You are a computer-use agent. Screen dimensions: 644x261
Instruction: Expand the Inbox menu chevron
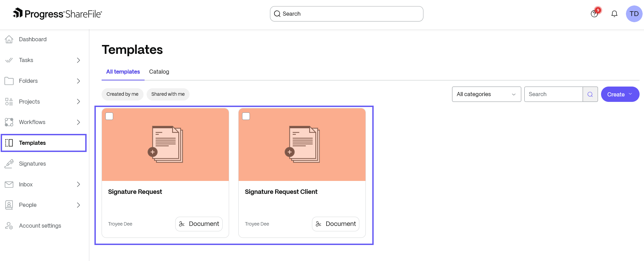(x=78, y=184)
